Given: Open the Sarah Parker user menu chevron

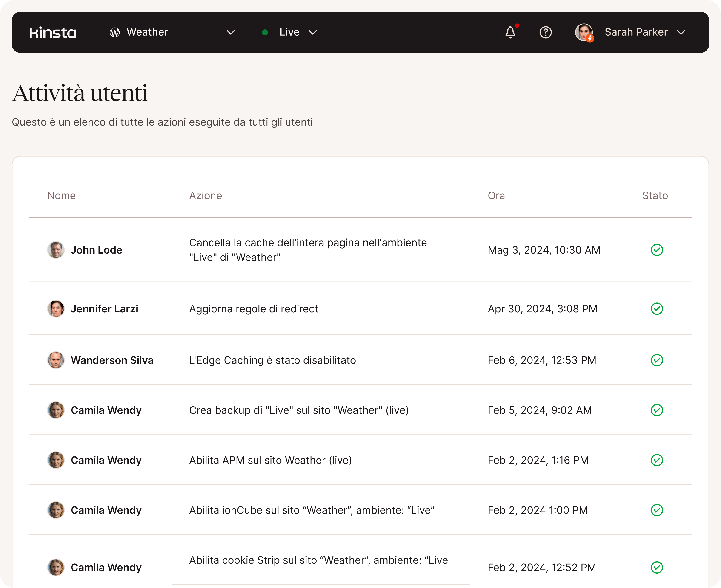Looking at the screenshot, I should pos(681,33).
